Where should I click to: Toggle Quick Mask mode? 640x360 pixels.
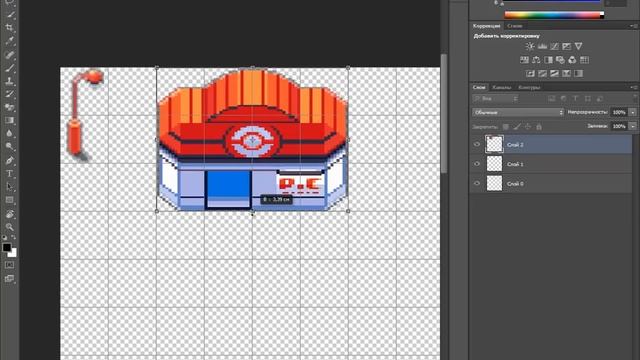point(10,265)
